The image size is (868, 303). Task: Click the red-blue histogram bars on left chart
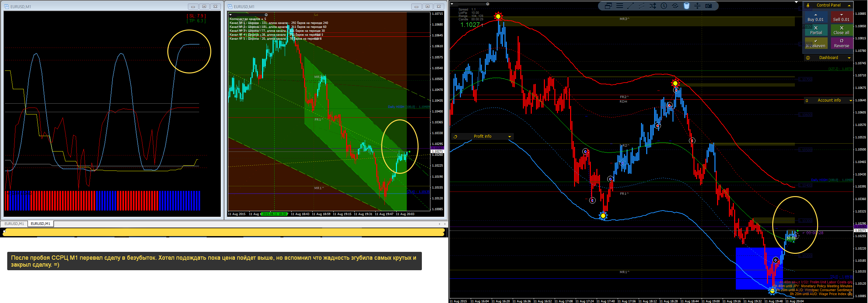click(102, 201)
